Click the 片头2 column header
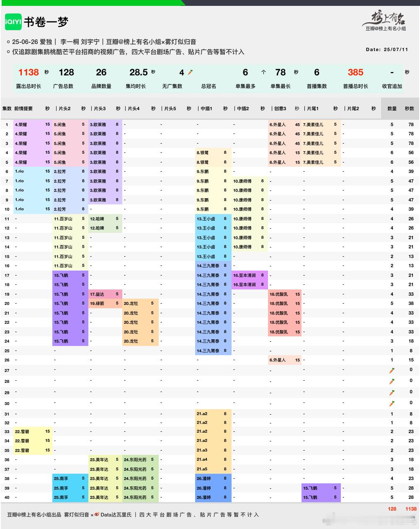The height and width of the screenshot is (529, 420). tap(64, 108)
